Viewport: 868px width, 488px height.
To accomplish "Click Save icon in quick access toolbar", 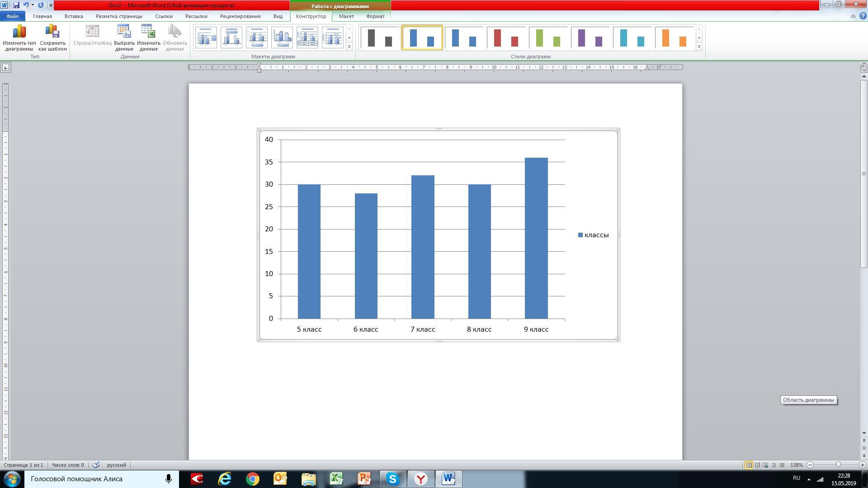I will [16, 5].
